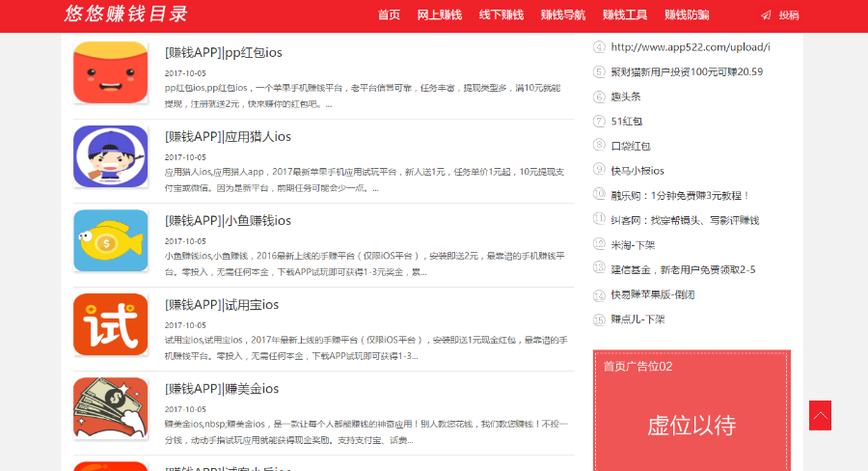
Task: Click the 投稿 link in the header
Action: pyautogui.click(x=789, y=15)
